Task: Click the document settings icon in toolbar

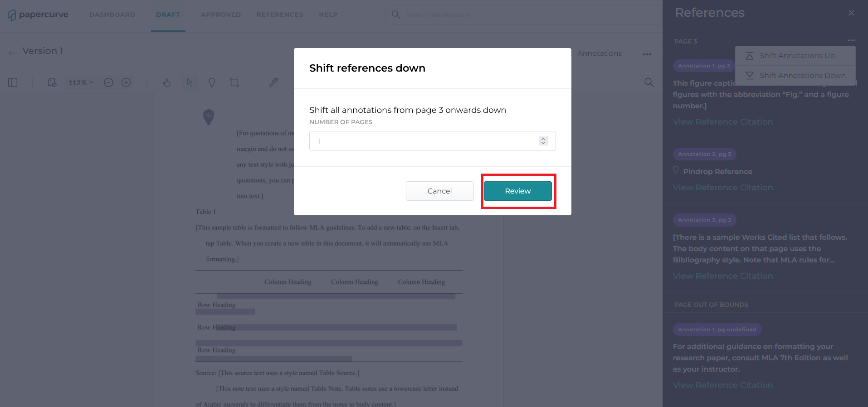Action: coord(52,82)
